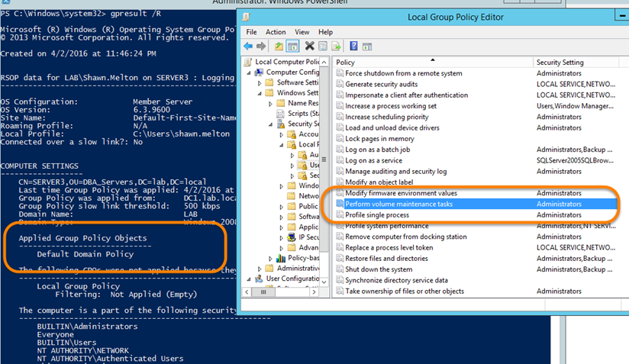Expand the Policy-based QoS node
Viewport: 629px width, 364px height.
[x=270, y=258]
